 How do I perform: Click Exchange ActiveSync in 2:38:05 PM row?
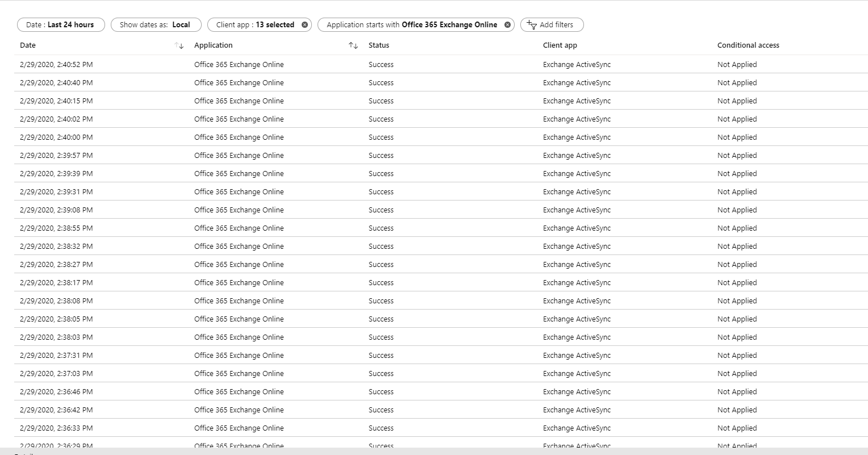point(577,319)
